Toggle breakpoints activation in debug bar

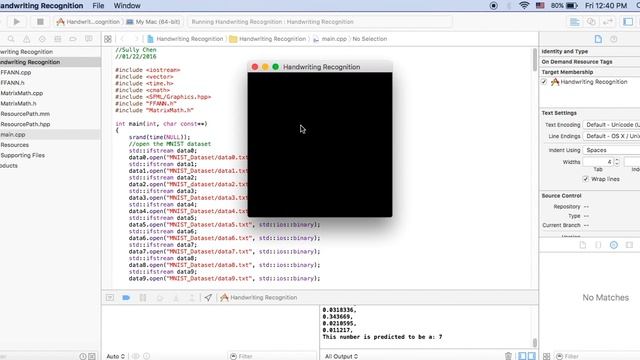[x=126, y=298]
